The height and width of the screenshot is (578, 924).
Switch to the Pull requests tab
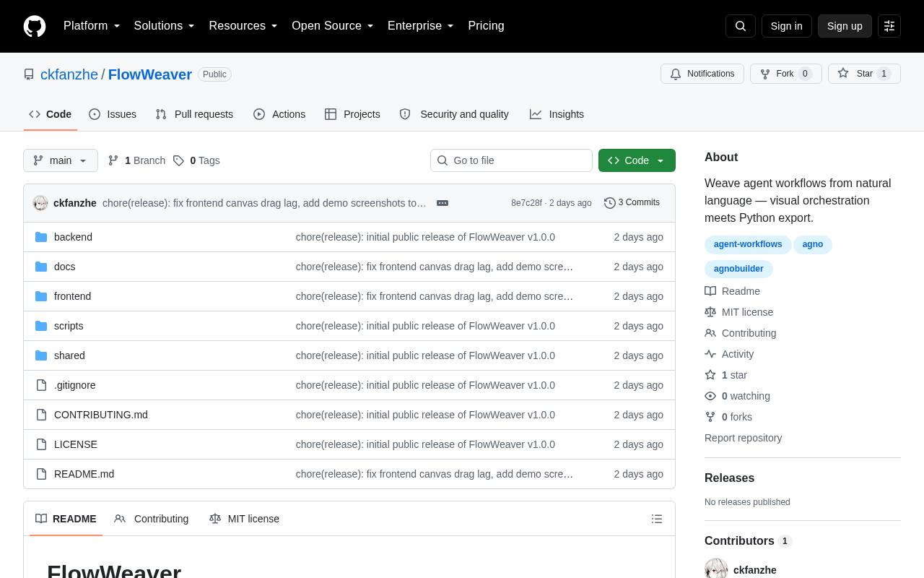point(194,114)
